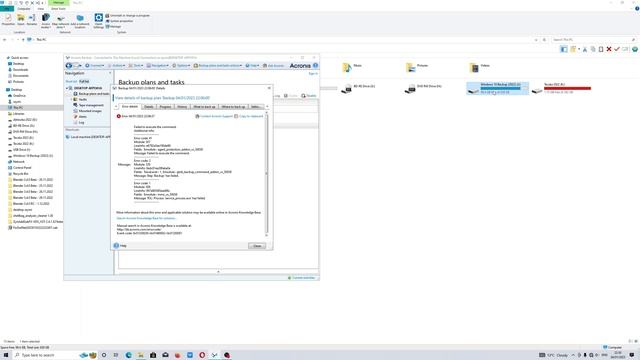Close the Backup Details dialog with X

tap(269, 88)
